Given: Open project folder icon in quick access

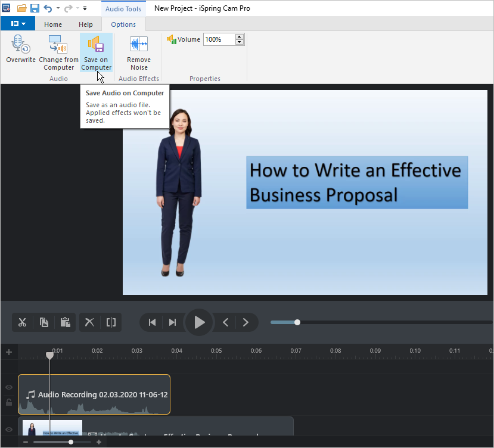Looking at the screenshot, I should tap(21, 8).
